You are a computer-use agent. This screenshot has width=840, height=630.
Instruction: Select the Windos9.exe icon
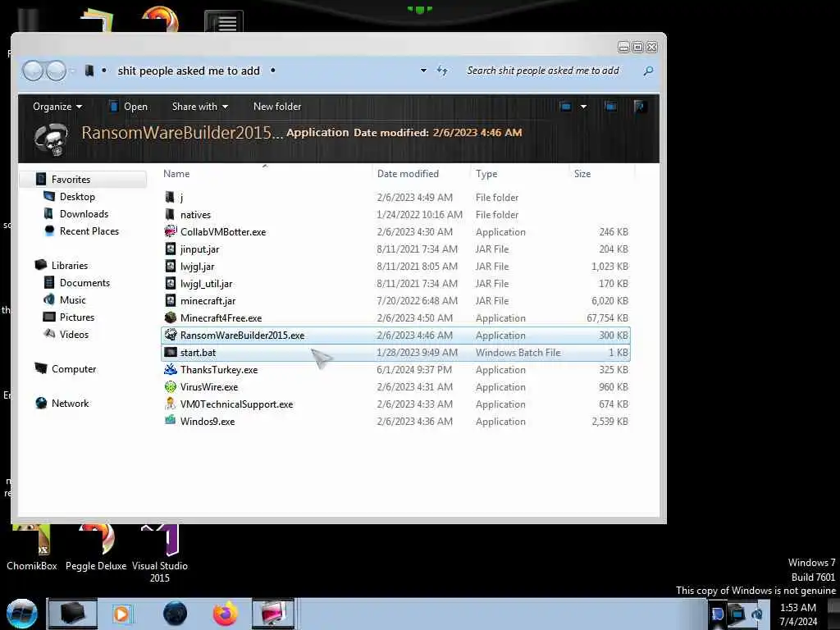coord(171,420)
